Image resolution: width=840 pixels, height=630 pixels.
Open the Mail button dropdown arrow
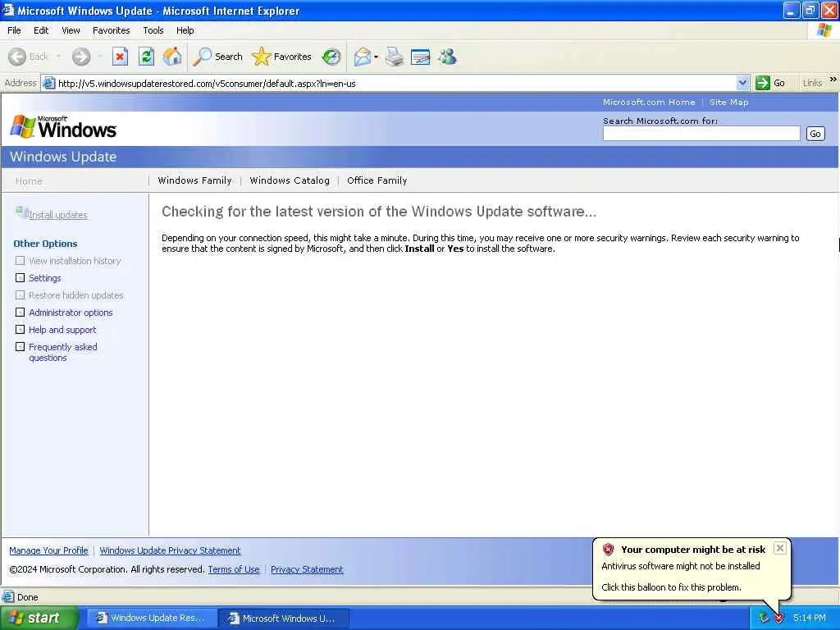[x=376, y=57]
